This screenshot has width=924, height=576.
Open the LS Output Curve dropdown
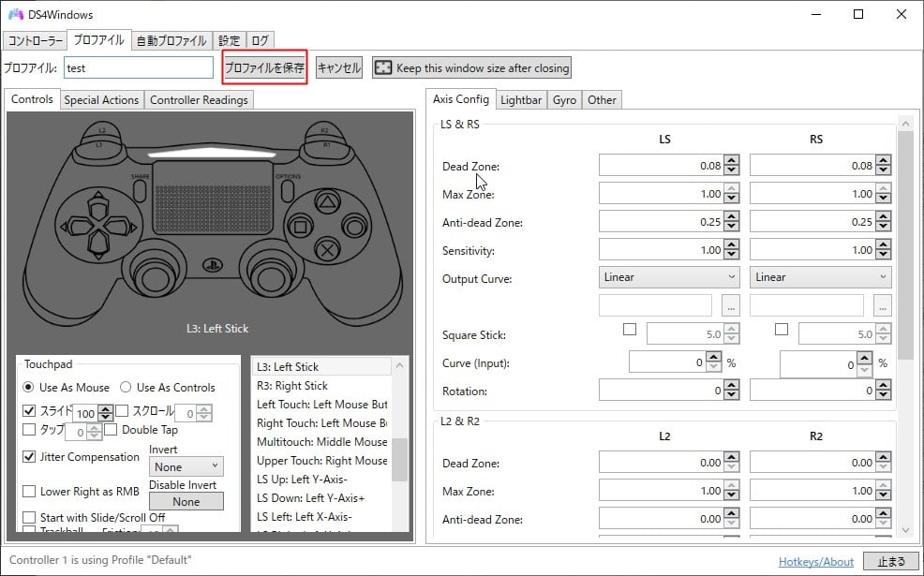pos(669,277)
